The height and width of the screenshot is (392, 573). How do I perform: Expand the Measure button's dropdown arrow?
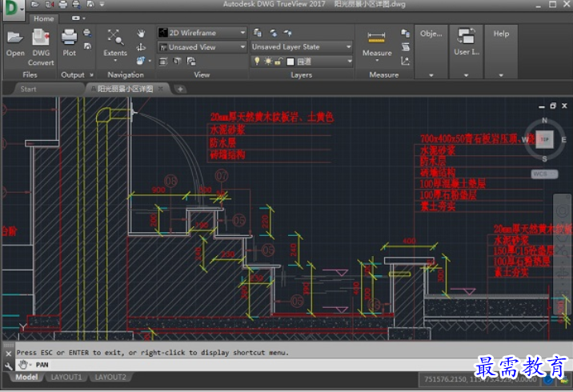tap(377, 61)
